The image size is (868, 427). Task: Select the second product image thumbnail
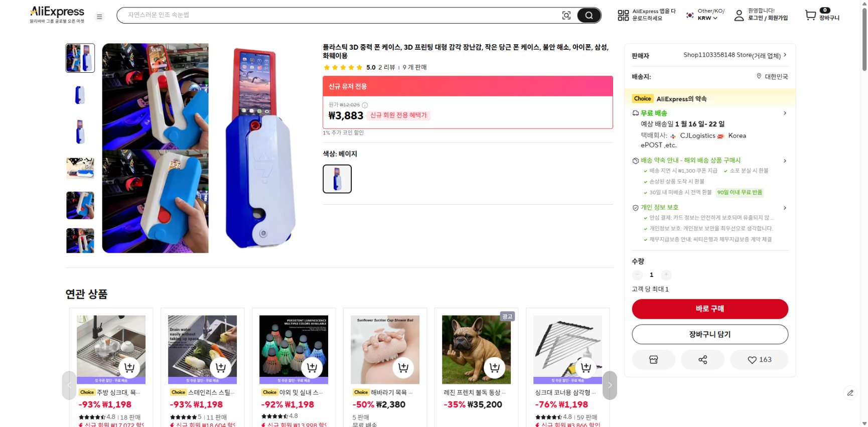tap(80, 95)
